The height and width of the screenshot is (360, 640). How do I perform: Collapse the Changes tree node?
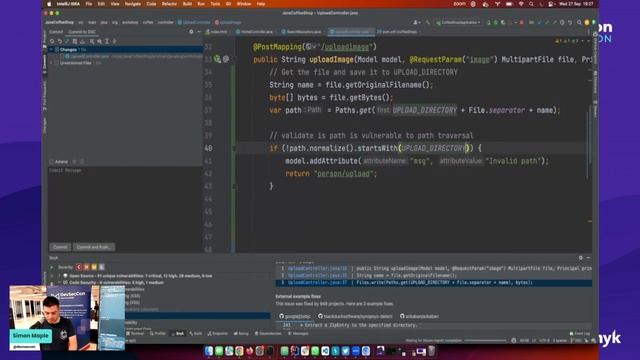[51, 49]
